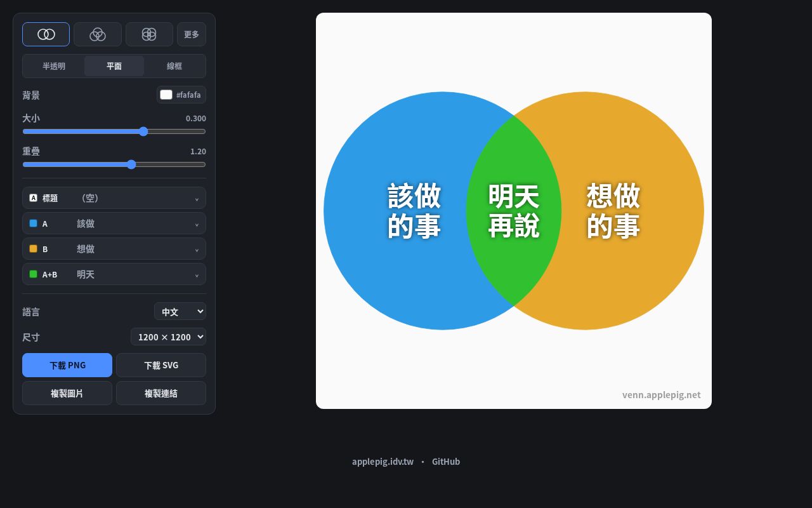This screenshot has height=508, width=812.
Task: Open the GitHub link
Action: pos(446,462)
